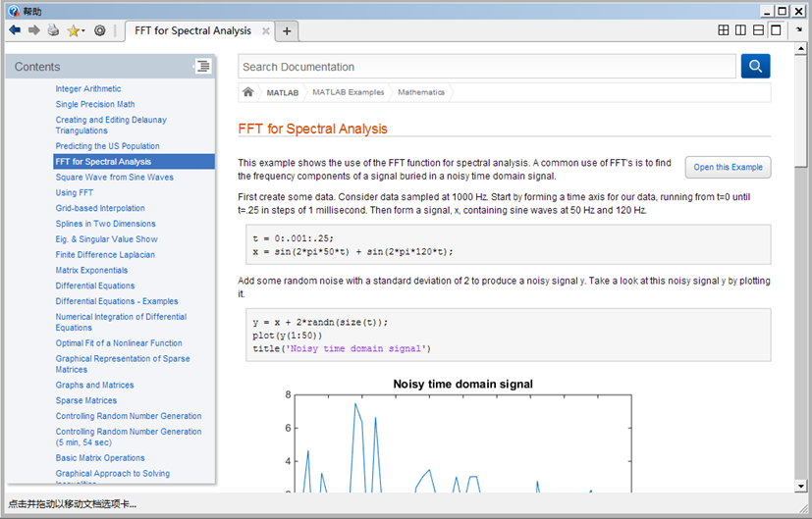812x519 pixels.
Task: Open MATLAB breadcrumb link
Action: coord(282,92)
